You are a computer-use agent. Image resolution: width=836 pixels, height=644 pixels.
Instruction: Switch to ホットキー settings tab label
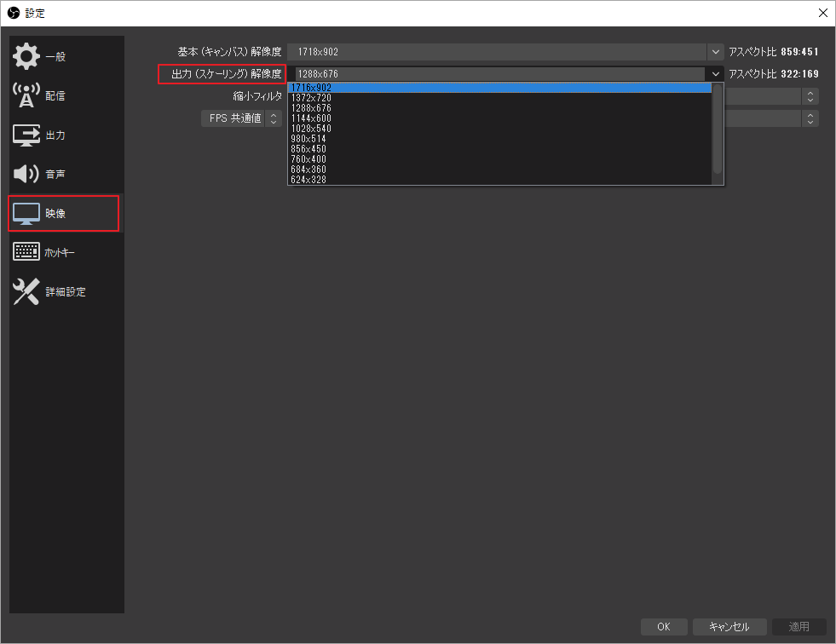coord(59,253)
